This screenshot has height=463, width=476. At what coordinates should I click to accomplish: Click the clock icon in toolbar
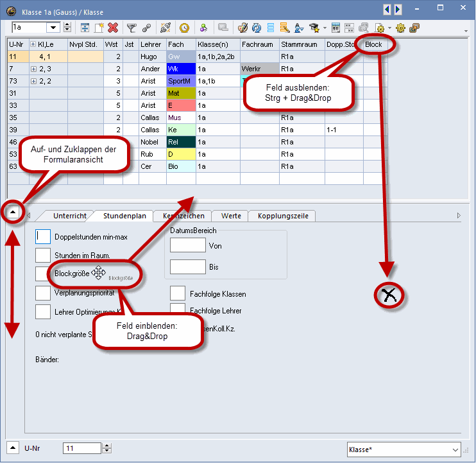click(x=185, y=28)
